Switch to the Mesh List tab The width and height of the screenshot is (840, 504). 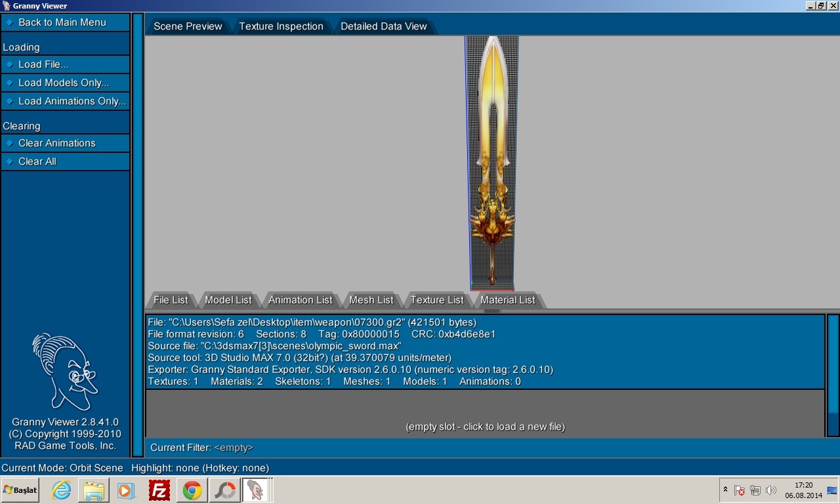371,300
